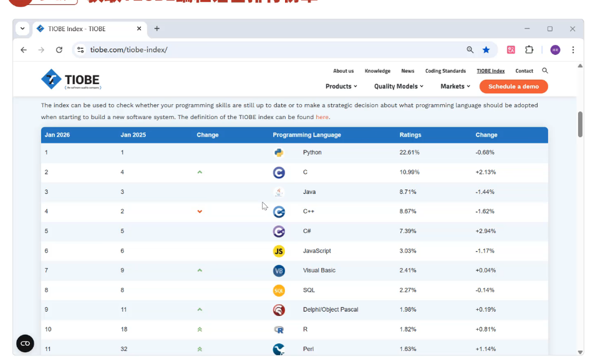Image resolution: width=600 pixels, height=364 pixels.
Task: Click double up arrow in R row
Action: (x=200, y=329)
